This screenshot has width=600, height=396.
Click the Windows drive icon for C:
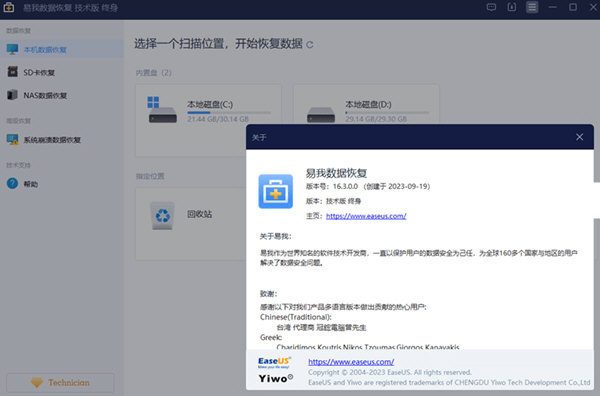coord(162,110)
